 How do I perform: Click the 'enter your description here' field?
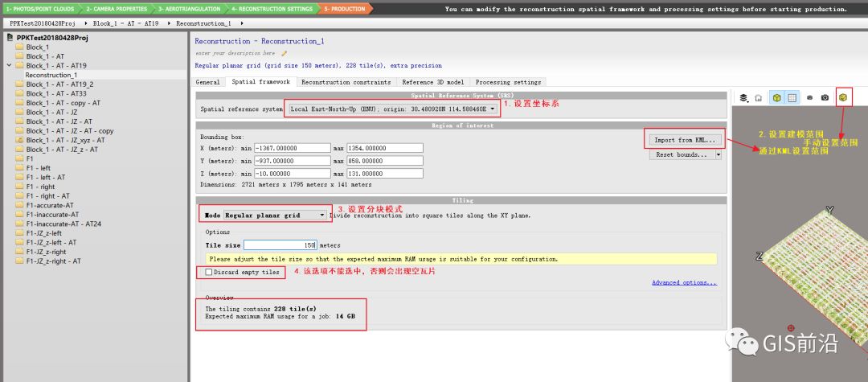[235, 54]
